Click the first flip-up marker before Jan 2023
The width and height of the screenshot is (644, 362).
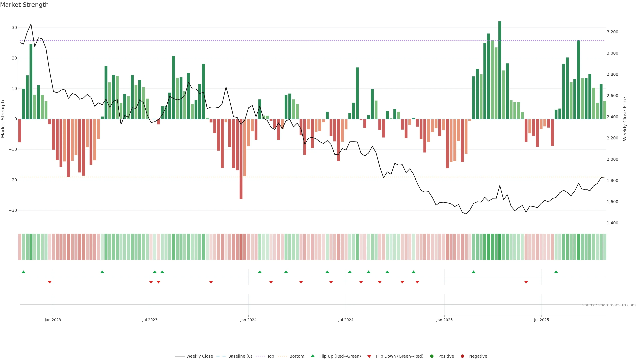pos(23,272)
